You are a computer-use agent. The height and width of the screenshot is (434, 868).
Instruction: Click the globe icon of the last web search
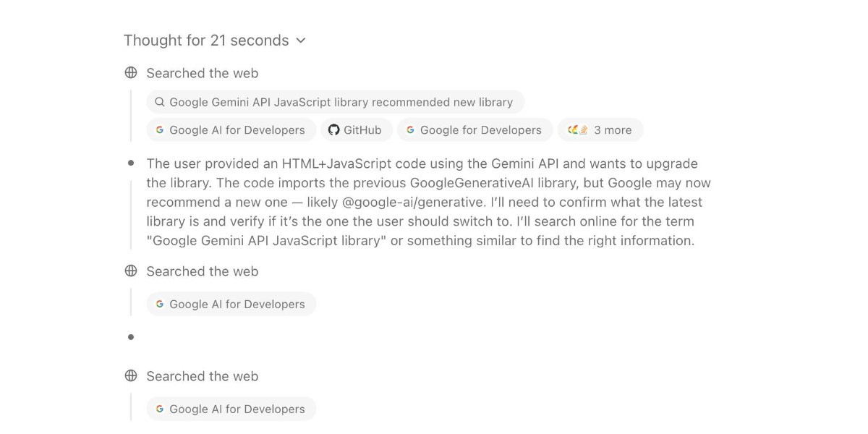tap(131, 376)
